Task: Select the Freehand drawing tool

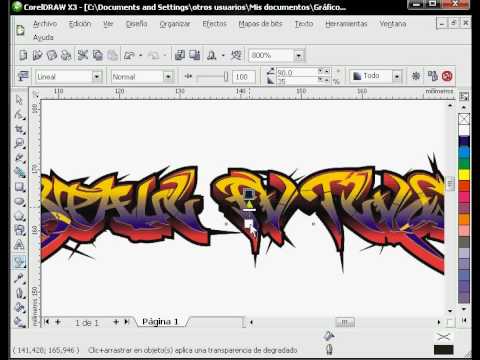Action: point(19,158)
